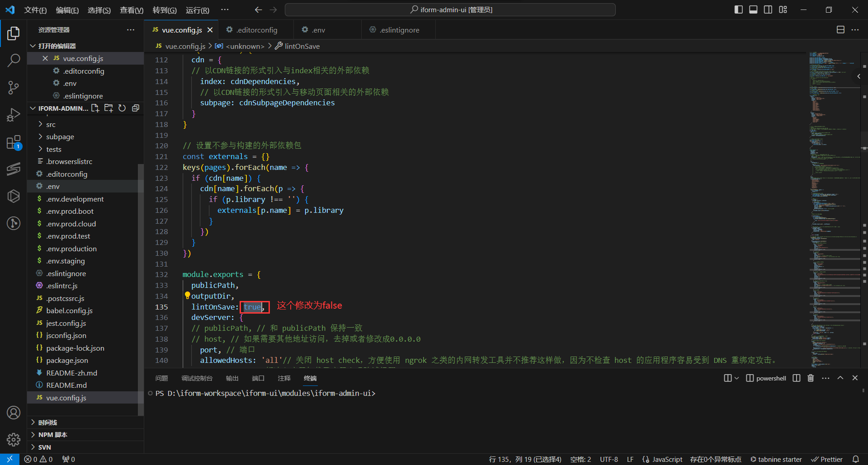Click the New File icon in explorer
The width and height of the screenshot is (868, 465).
click(95, 108)
